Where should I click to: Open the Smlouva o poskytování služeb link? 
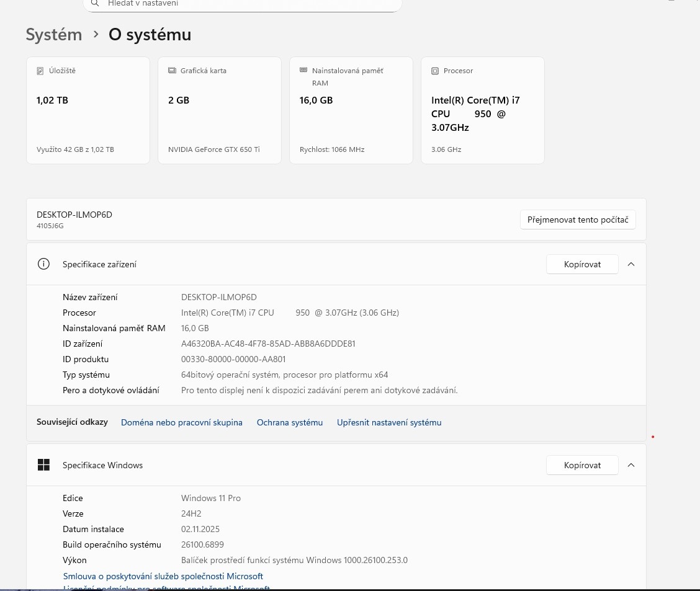pos(163,576)
